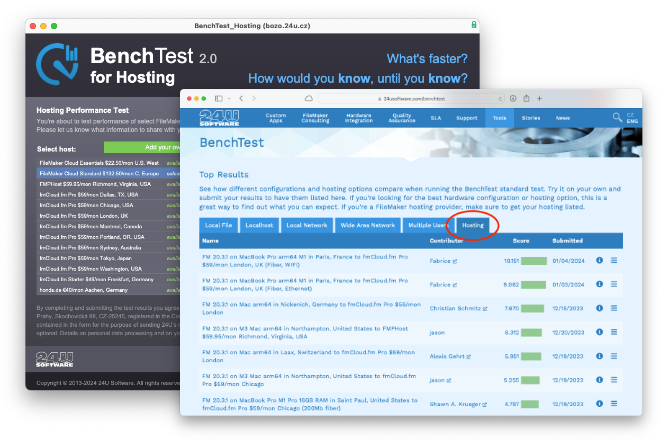Click the info icon for Fabrice's first result

600,261
